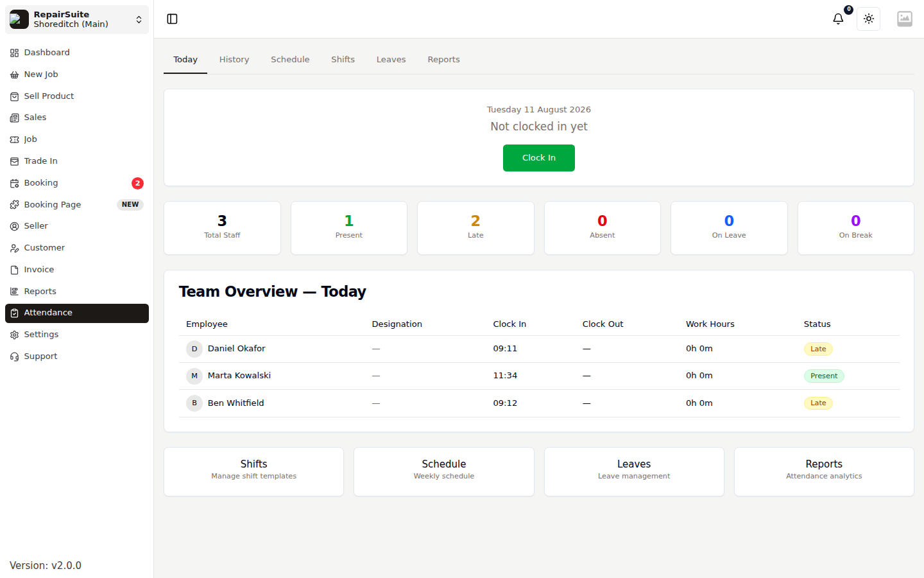Click the Seller person icon
Screen dimensions: 924x578
tap(14, 226)
